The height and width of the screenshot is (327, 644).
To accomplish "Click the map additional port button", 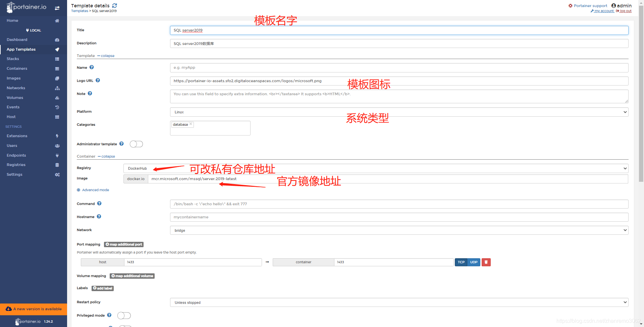I will tap(123, 244).
